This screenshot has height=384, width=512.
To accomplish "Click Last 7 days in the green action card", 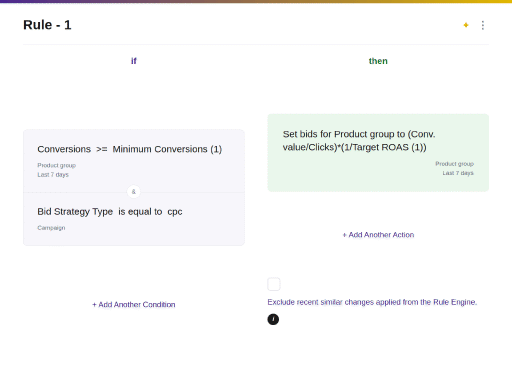I will (x=458, y=173).
